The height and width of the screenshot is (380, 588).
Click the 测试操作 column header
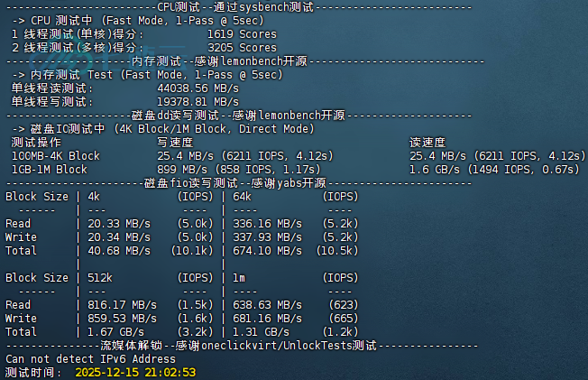coord(36,142)
